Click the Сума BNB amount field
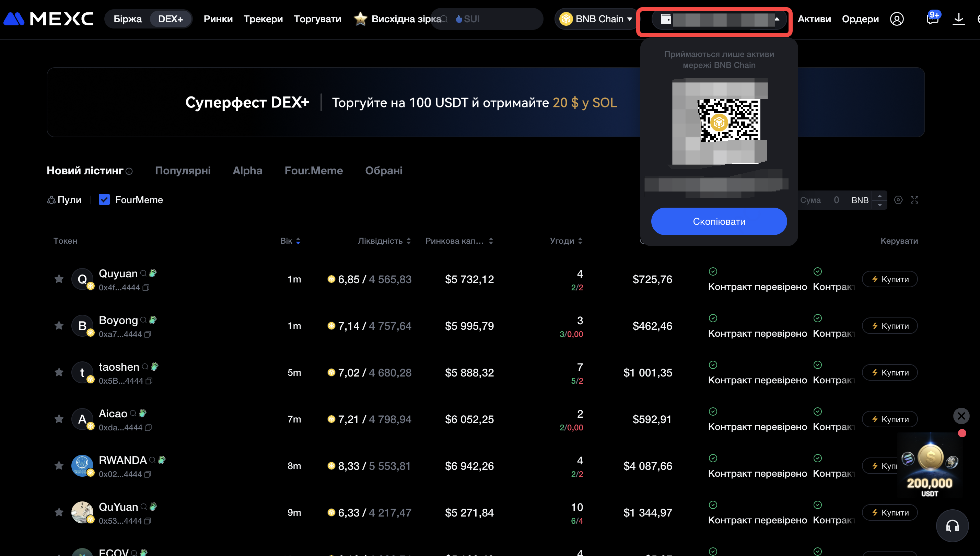This screenshot has height=556, width=980. click(836, 200)
